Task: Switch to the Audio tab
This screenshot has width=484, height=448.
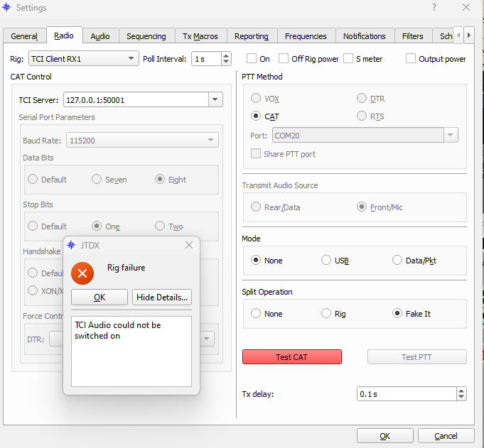Action: coord(100,36)
